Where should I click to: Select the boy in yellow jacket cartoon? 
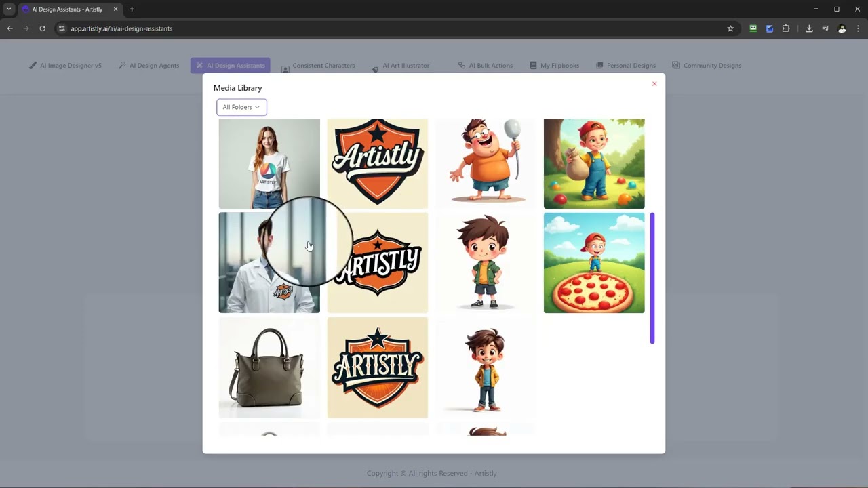coord(486,368)
